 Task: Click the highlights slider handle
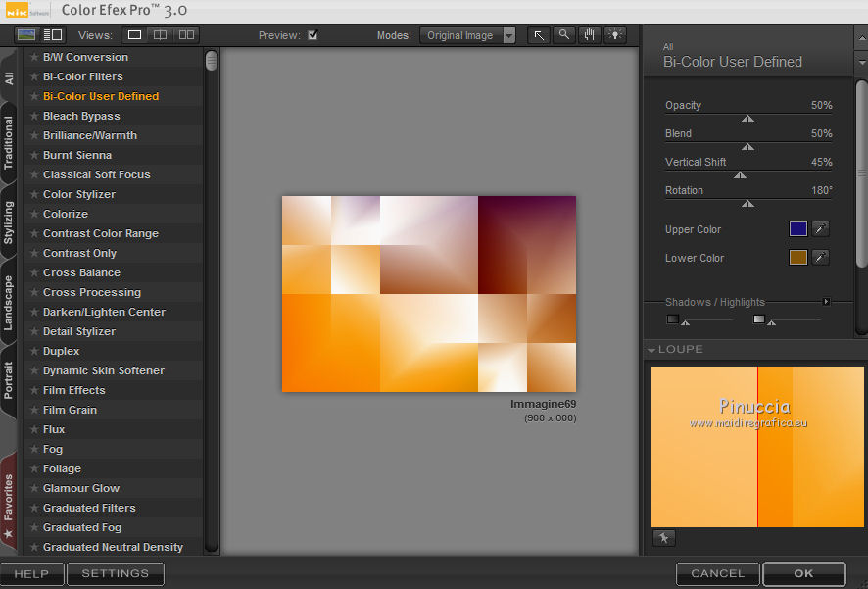tap(772, 322)
